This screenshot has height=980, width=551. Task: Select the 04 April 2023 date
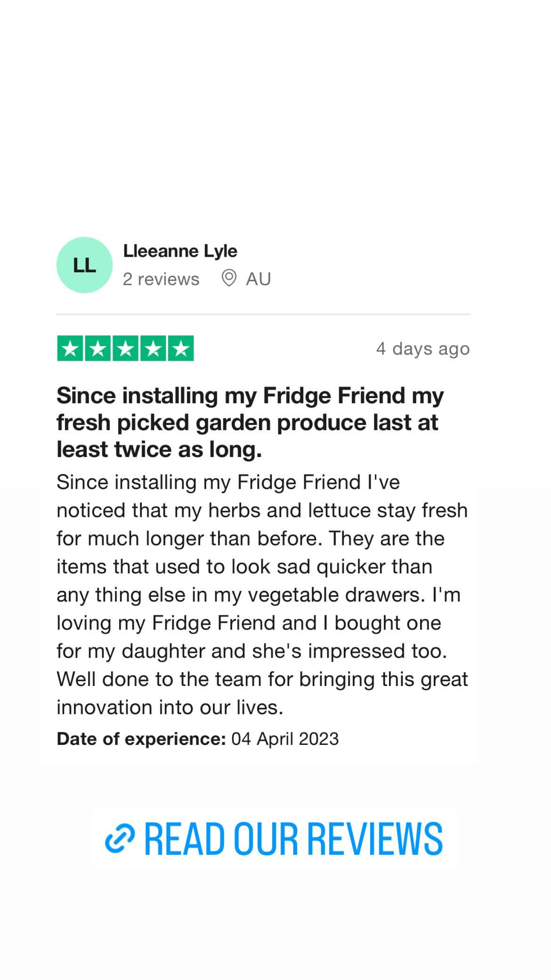coord(285,739)
